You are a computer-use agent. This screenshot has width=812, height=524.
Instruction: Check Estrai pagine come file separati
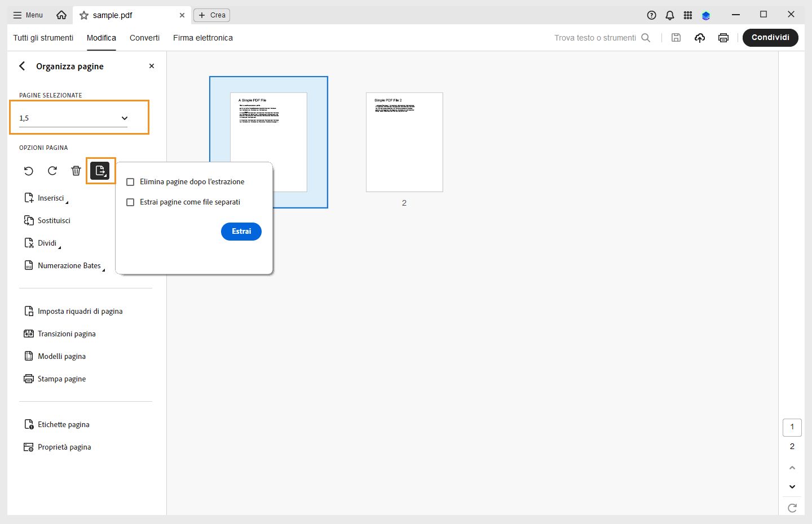130,202
